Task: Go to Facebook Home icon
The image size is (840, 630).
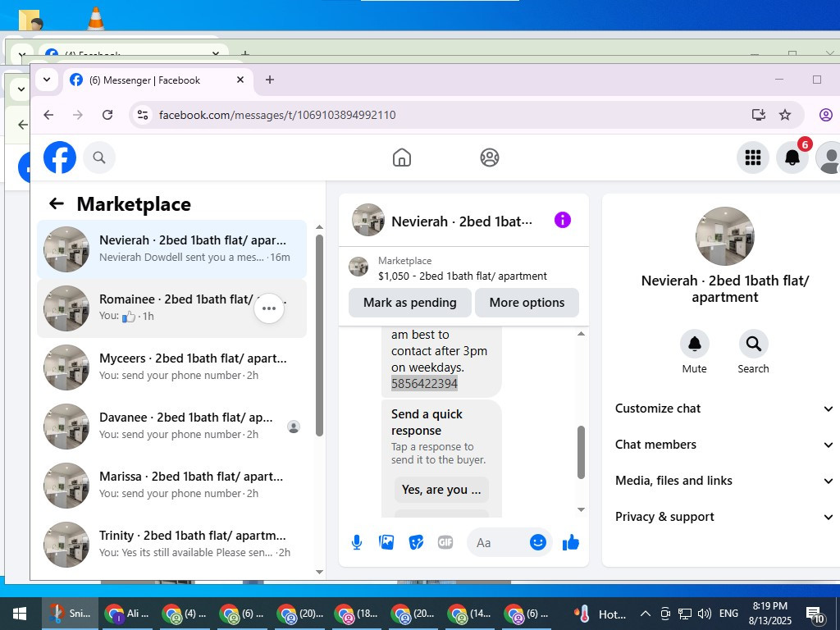Action: click(x=402, y=157)
